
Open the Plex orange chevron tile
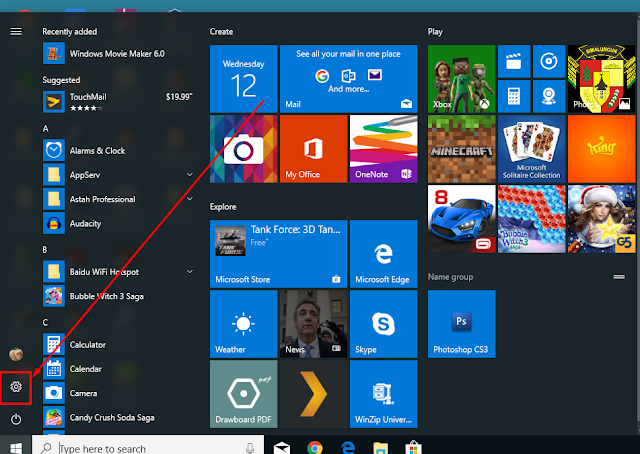click(x=313, y=394)
